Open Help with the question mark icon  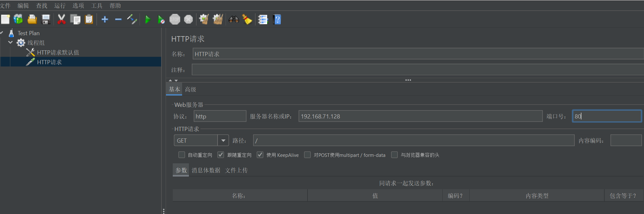pyautogui.click(x=277, y=19)
